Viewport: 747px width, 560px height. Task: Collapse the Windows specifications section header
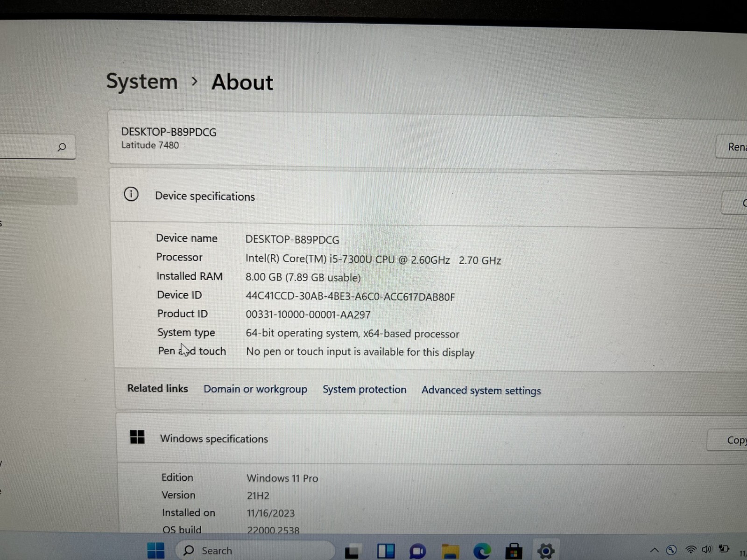(x=432, y=439)
